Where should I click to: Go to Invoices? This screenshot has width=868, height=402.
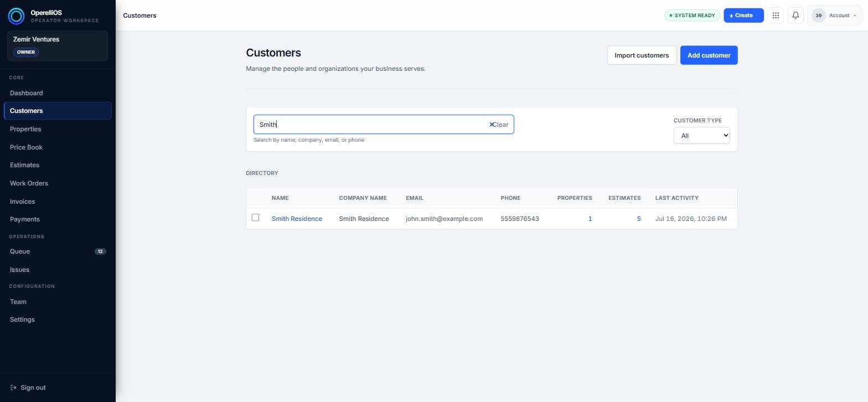point(58,202)
